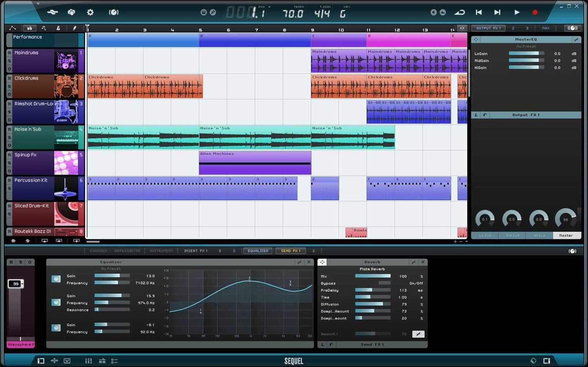Image resolution: width=588 pixels, height=367 pixels.
Task: Click the cycle loop icon
Action: coord(459,12)
